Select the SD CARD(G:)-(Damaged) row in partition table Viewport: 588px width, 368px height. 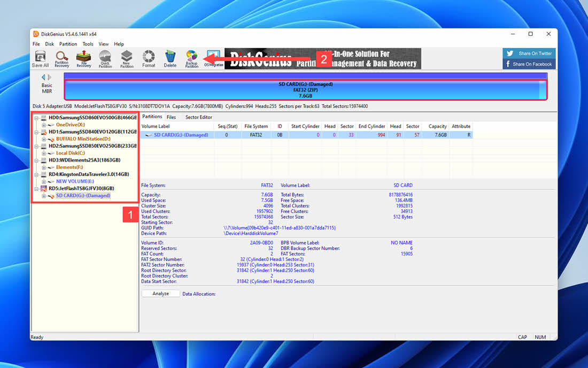(x=306, y=135)
